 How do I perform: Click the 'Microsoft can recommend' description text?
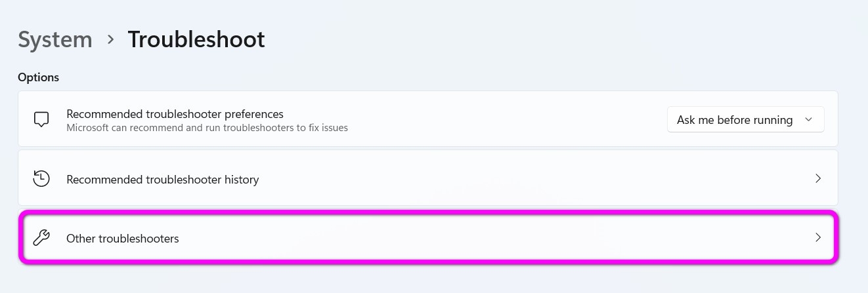pyautogui.click(x=207, y=128)
